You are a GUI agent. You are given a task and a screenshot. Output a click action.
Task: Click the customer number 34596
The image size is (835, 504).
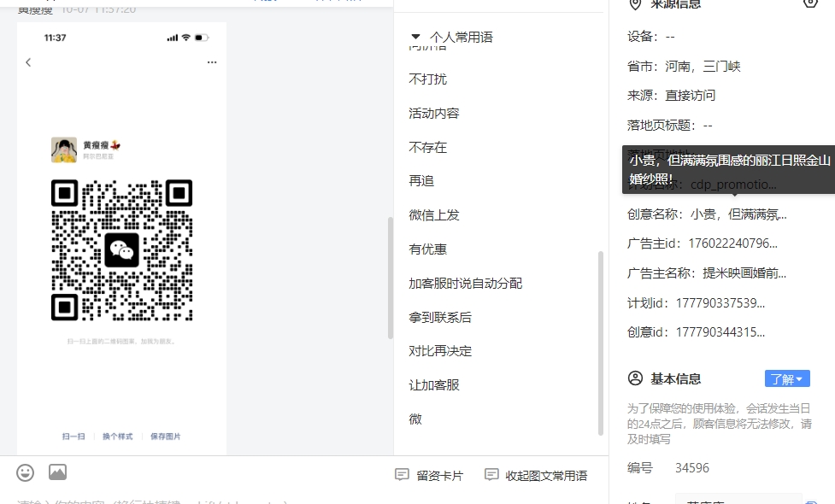click(692, 468)
